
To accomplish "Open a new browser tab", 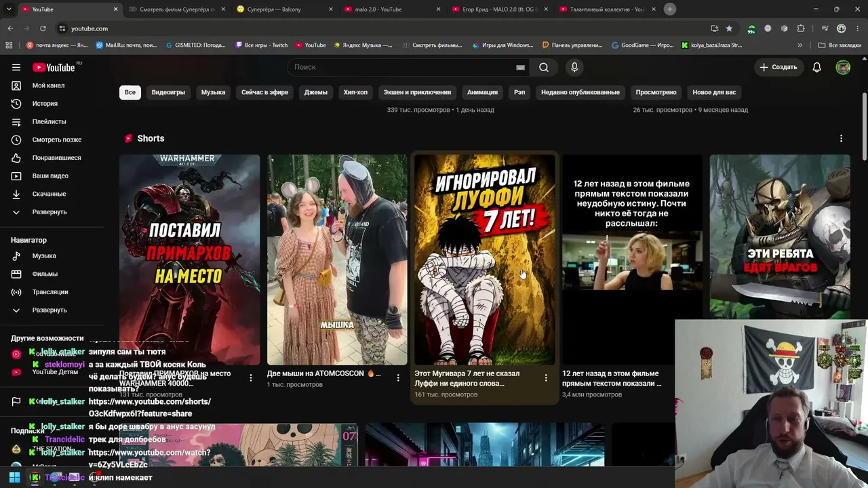I will pos(669,9).
